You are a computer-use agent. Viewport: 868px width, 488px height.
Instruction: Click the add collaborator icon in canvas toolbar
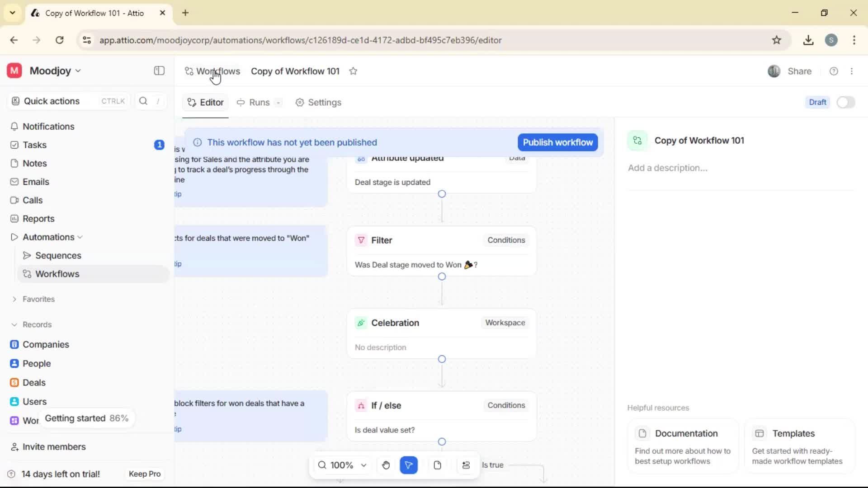point(466,465)
